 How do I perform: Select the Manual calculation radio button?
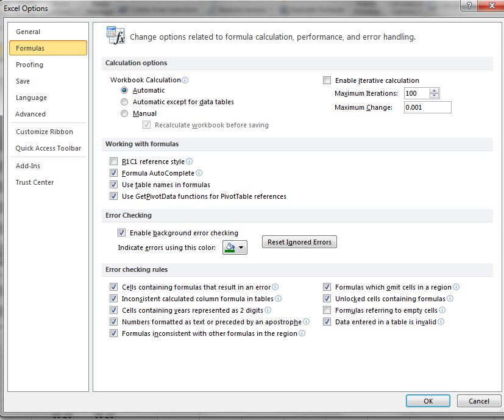[124, 113]
